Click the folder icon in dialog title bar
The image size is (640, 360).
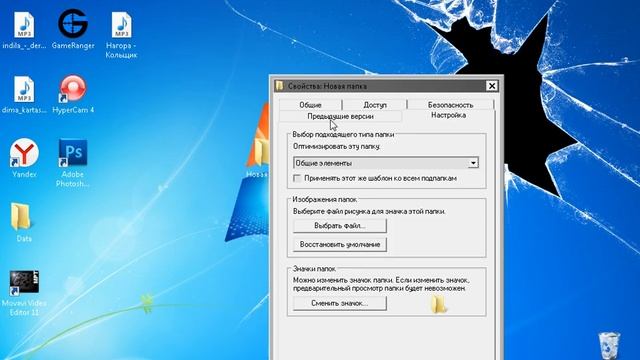pos(280,86)
